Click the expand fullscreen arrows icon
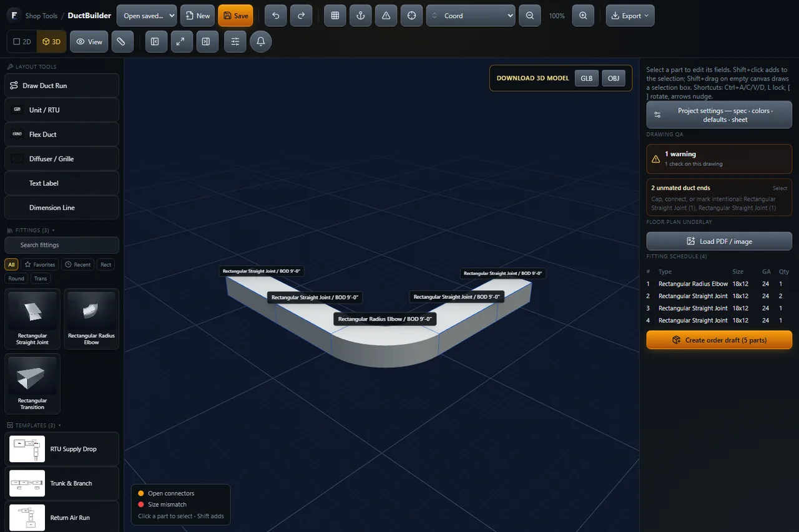Image resolution: width=799 pixels, height=532 pixels. [x=180, y=42]
